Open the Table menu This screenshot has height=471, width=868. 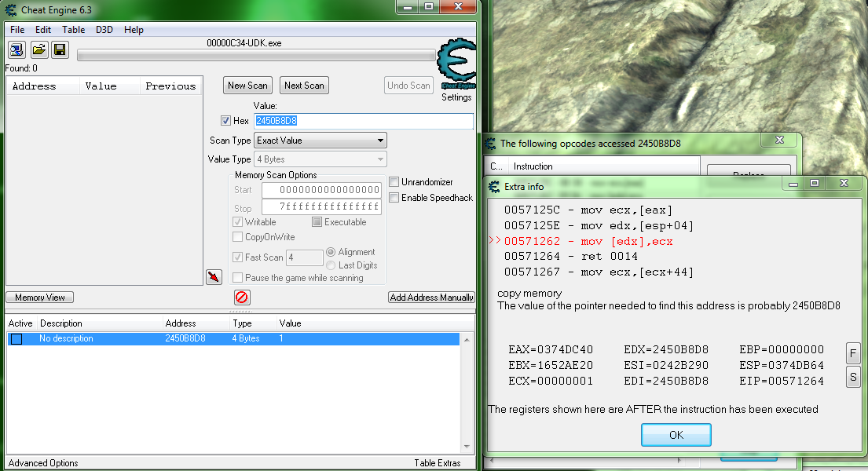74,30
